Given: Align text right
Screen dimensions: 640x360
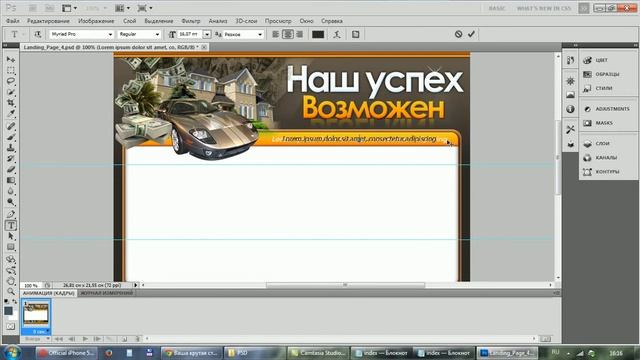Looking at the screenshot, I should [x=300, y=35].
